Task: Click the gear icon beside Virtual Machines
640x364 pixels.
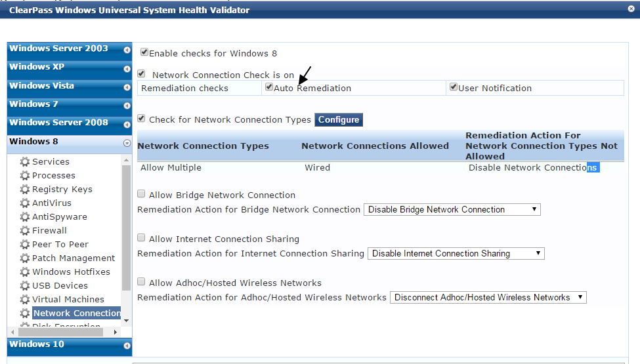Action: 25,300
